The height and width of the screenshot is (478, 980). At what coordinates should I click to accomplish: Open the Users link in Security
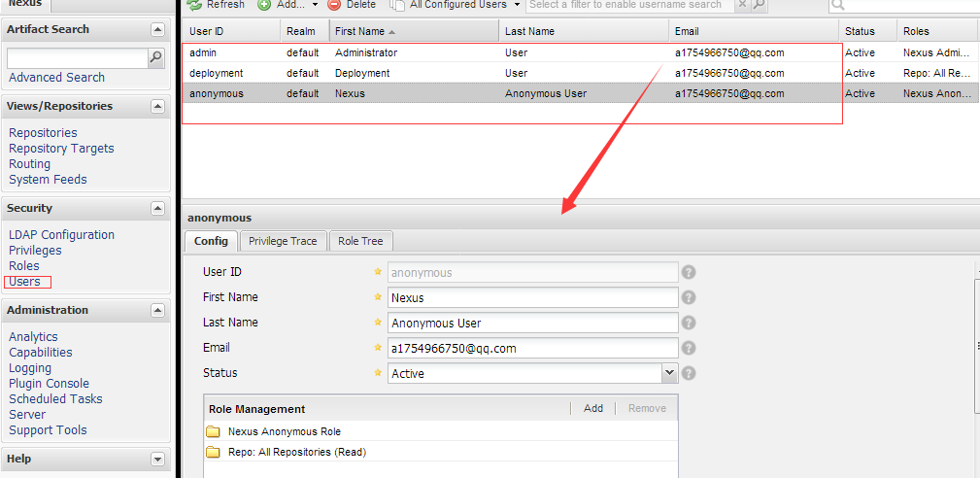point(24,282)
